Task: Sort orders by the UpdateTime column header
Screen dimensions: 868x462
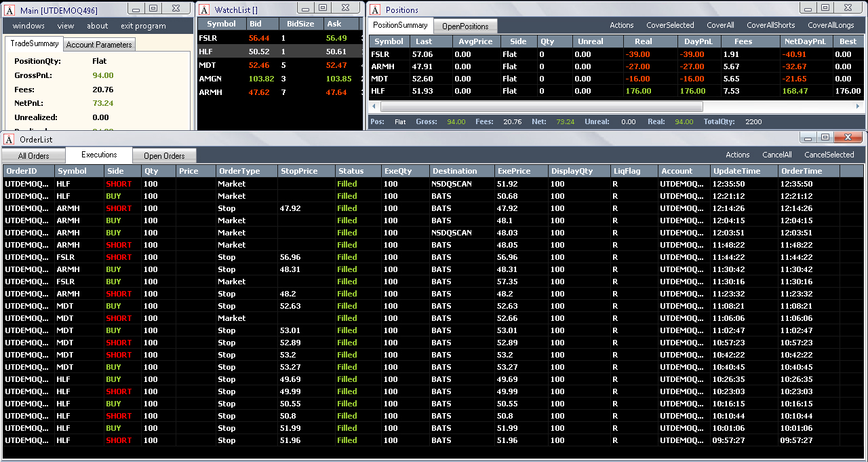Action: click(745, 171)
